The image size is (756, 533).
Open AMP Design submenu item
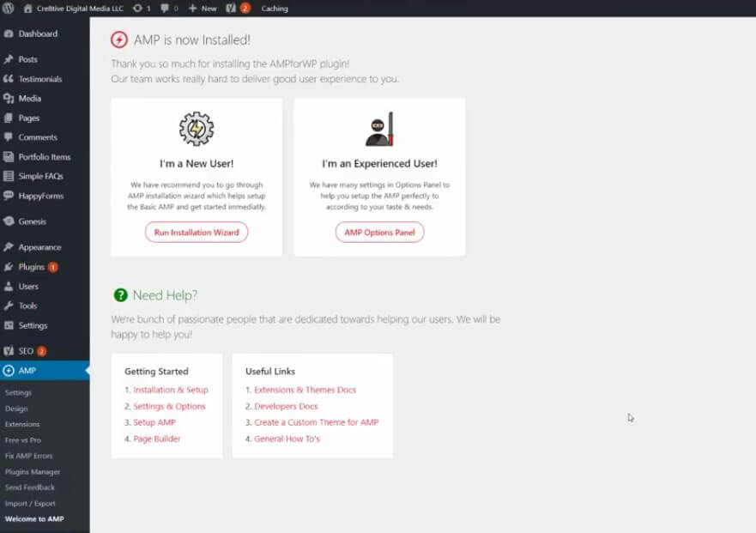pyautogui.click(x=16, y=409)
